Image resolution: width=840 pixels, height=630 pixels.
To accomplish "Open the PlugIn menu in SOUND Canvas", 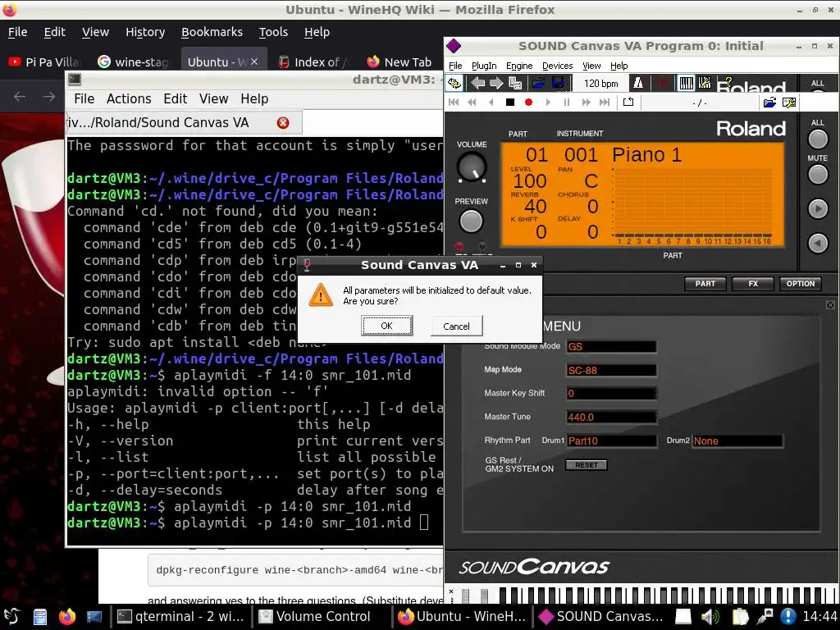I will point(484,66).
